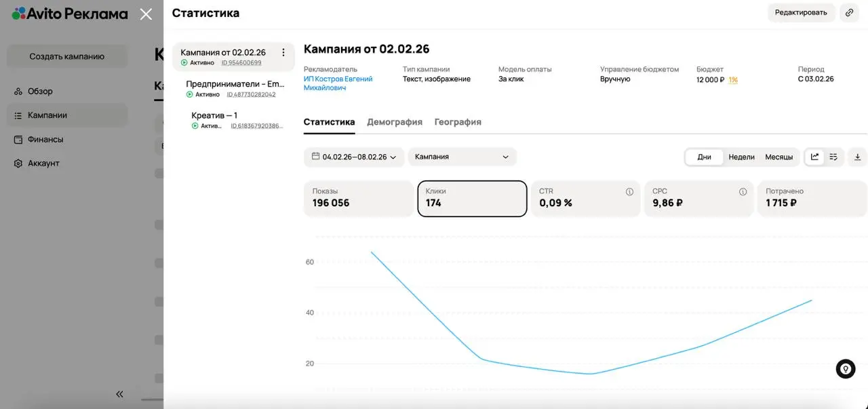Go to Обзор in the sidebar
868x409 pixels.
67,92
